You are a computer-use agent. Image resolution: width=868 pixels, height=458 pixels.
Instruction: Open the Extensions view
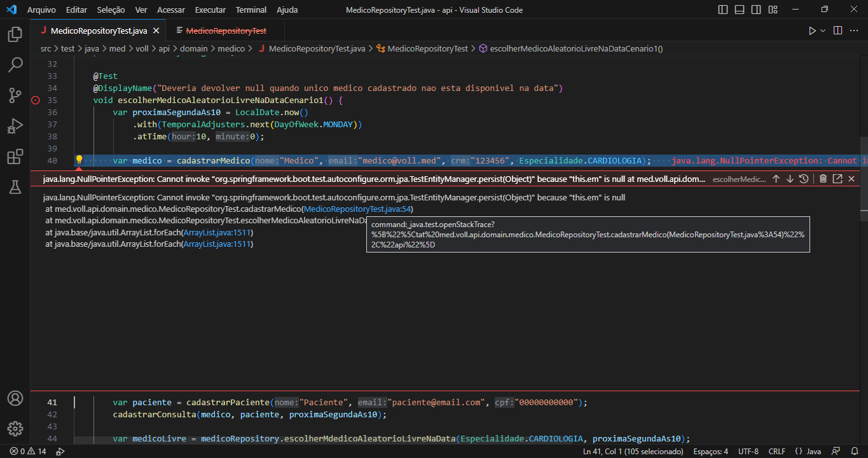pos(15,156)
